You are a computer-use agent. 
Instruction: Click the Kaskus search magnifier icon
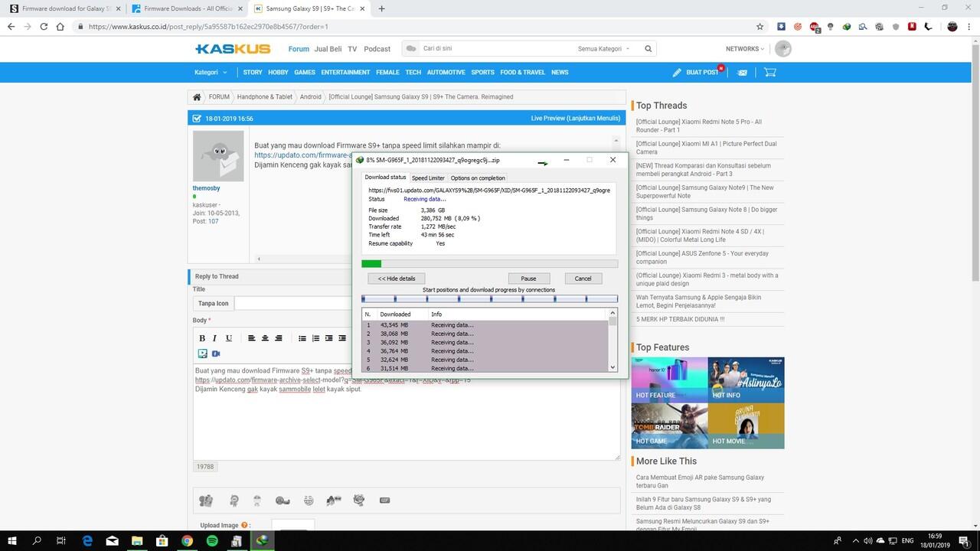[x=648, y=48]
